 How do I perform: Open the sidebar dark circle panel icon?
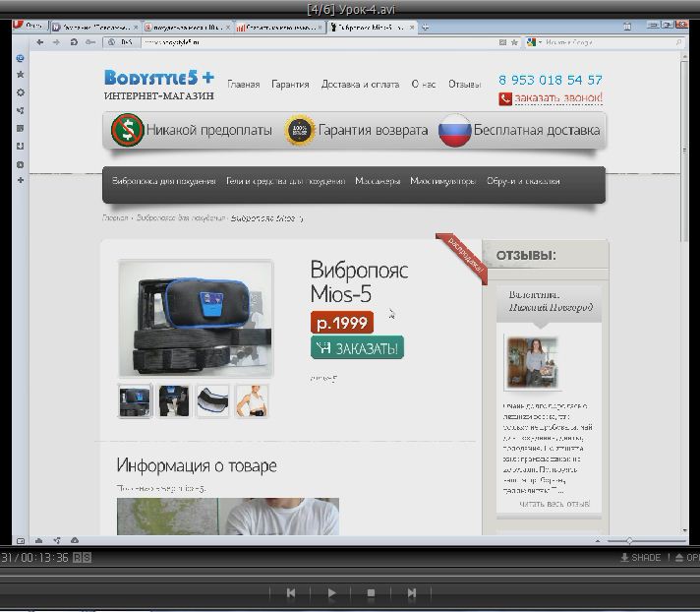(20, 164)
